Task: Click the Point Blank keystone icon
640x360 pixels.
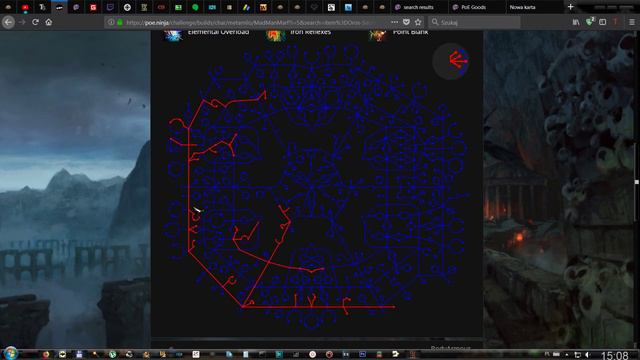Action: coord(378,36)
